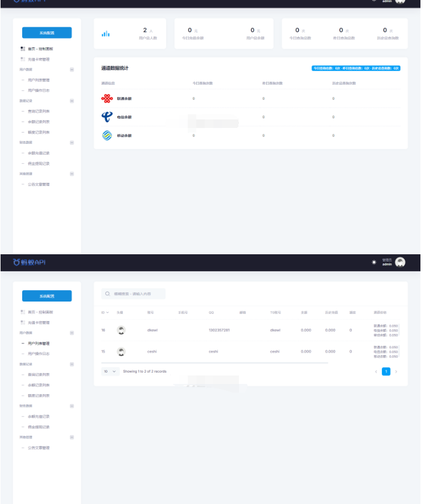Screen dimensions: 425x504
Task: Click TG账号 column header
Action: (275, 312)
